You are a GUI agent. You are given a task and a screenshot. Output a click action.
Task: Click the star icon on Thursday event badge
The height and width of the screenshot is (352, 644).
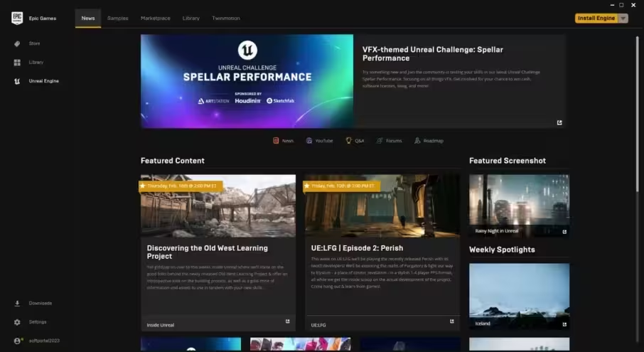pyautogui.click(x=142, y=186)
